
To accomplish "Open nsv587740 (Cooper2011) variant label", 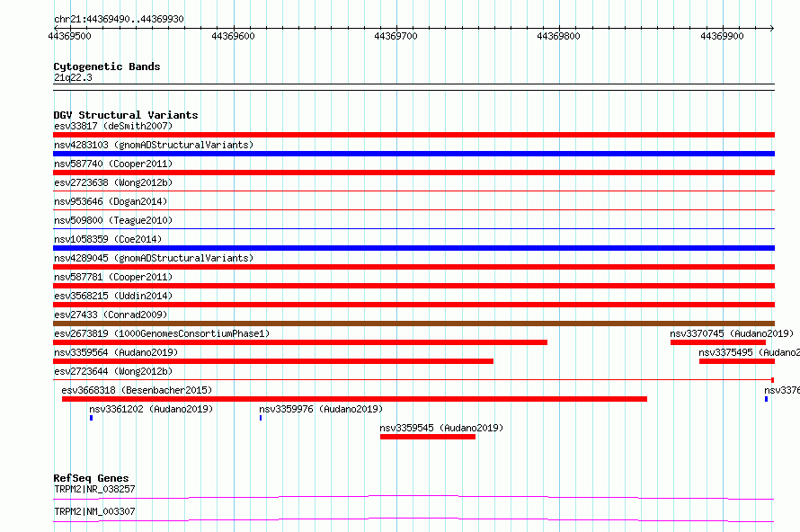I will point(113,164).
